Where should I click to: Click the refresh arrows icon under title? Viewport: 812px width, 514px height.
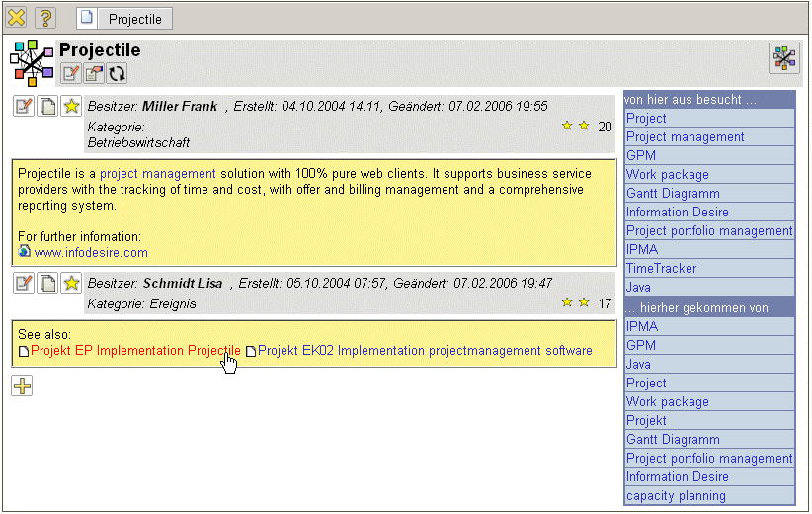117,73
